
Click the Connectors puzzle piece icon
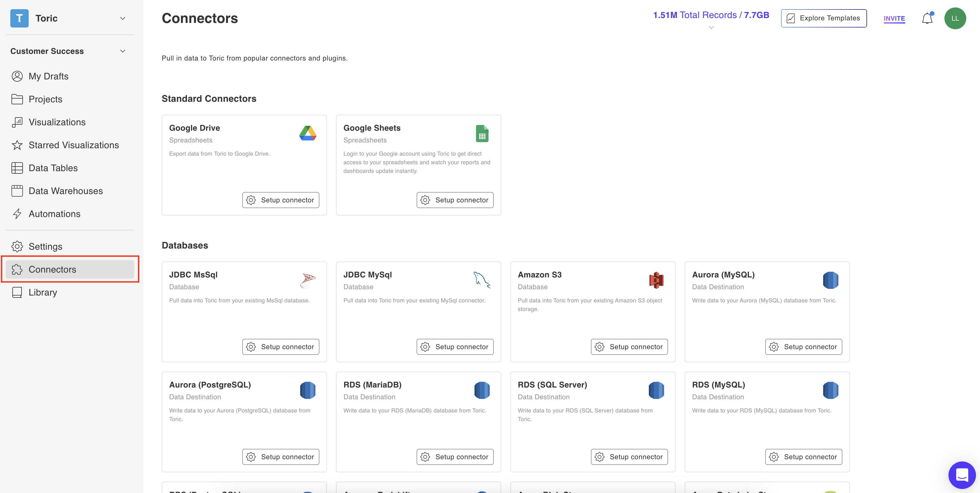pos(17,269)
